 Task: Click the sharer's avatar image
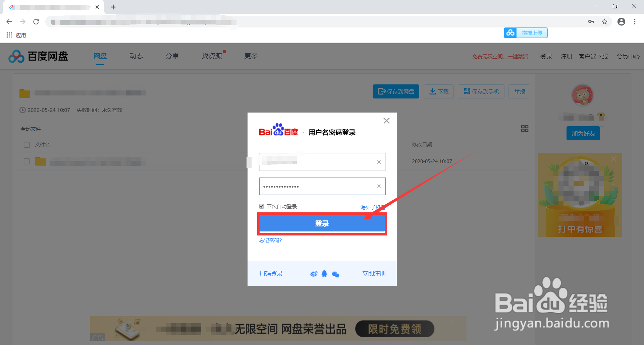pos(583,95)
